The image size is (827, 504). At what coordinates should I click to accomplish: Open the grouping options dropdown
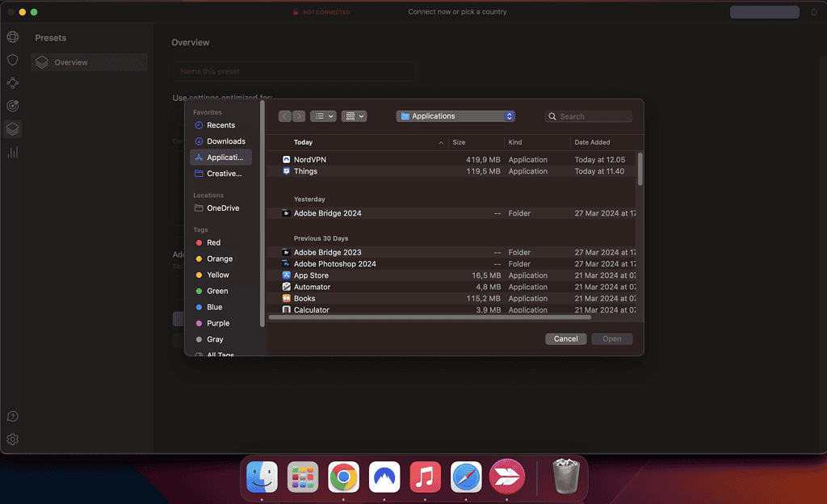[354, 116]
